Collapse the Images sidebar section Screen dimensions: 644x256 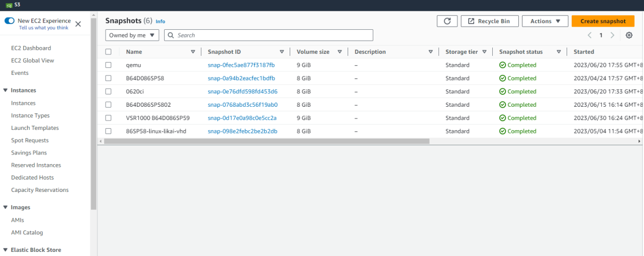(6, 207)
